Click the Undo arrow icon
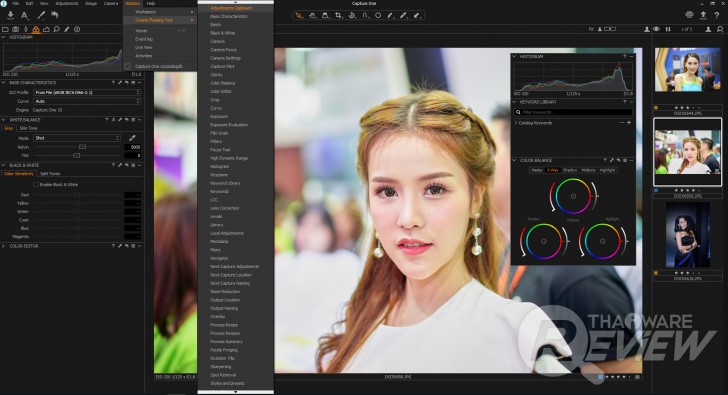 click(x=54, y=15)
